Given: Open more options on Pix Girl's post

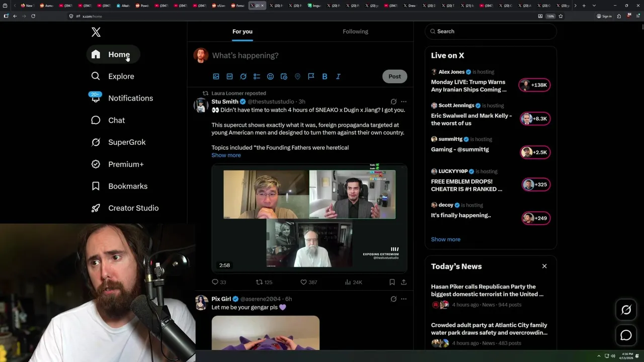Looking at the screenshot, I should [x=404, y=299].
